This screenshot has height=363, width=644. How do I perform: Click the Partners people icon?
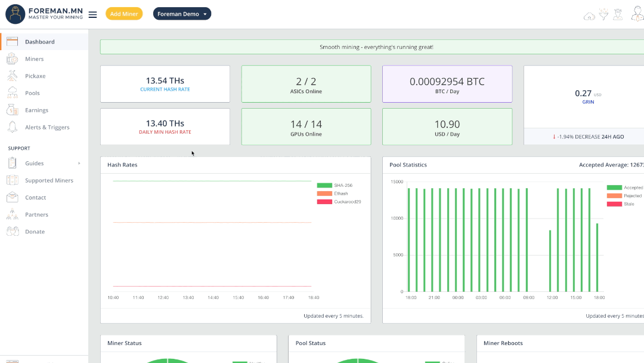click(13, 214)
